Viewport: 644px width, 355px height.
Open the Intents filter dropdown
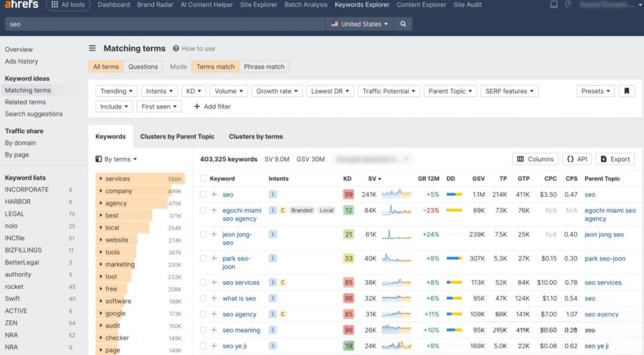pos(159,91)
